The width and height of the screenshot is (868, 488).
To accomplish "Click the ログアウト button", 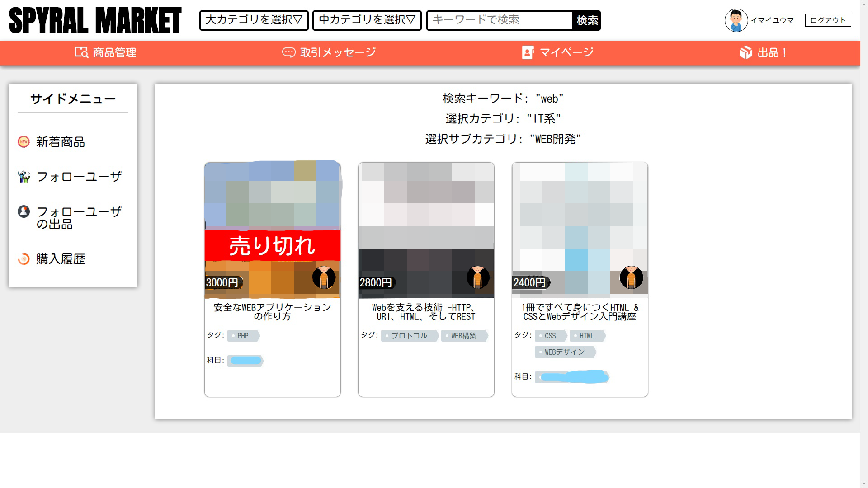I will click(x=828, y=20).
